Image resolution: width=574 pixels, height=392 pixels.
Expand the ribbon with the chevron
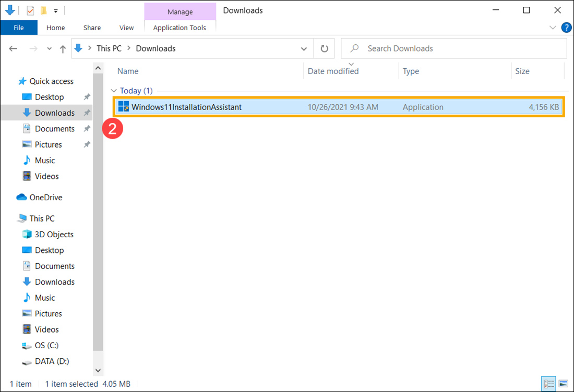coord(552,28)
